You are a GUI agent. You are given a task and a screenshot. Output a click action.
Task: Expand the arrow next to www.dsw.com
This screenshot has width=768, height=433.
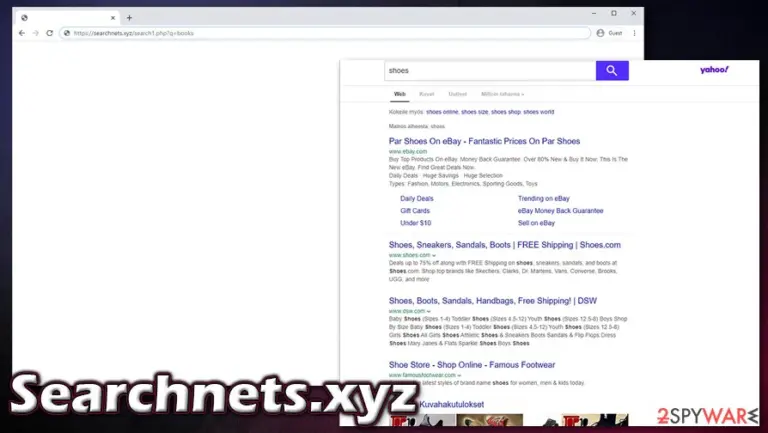[x=429, y=311]
